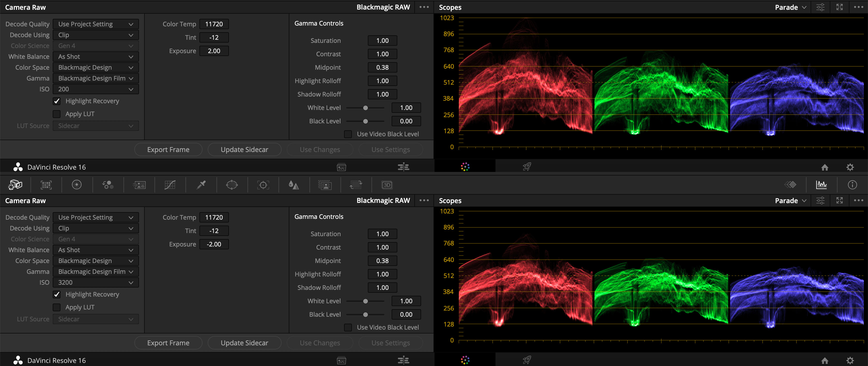Open the Blur palette icon
The image size is (868, 366).
click(294, 185)
